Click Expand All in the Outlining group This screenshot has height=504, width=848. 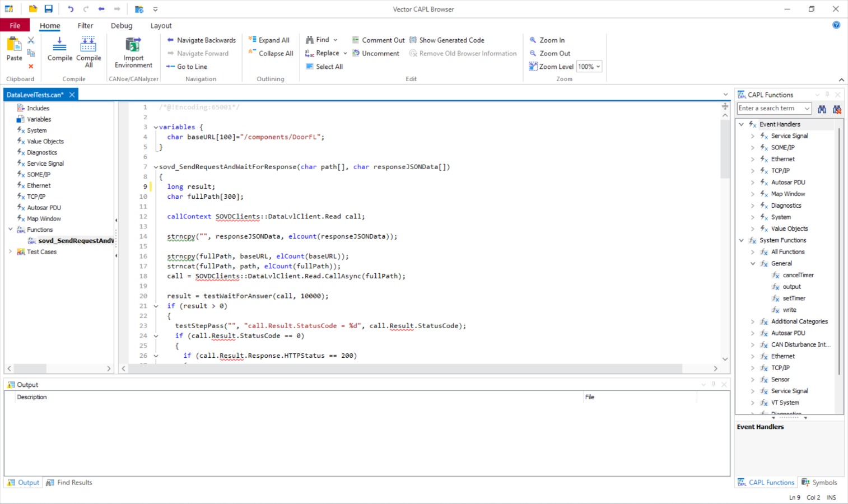[269, 40]
